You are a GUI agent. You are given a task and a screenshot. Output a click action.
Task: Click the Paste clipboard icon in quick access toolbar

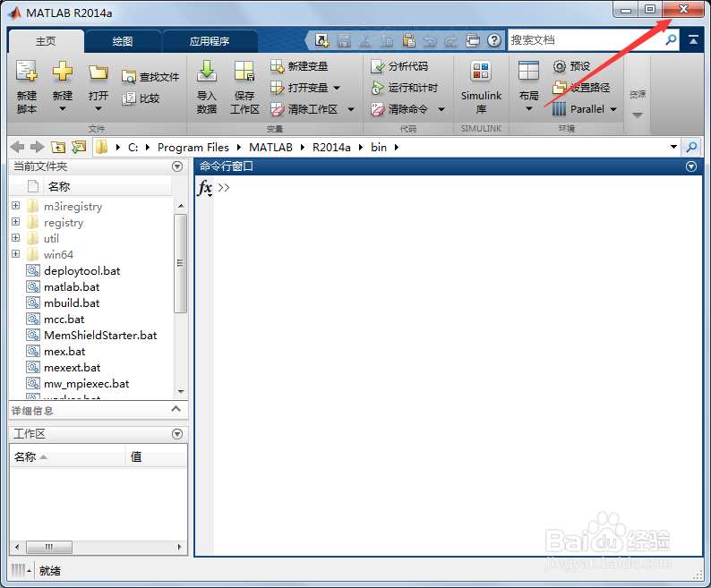(x=408, y=40)
